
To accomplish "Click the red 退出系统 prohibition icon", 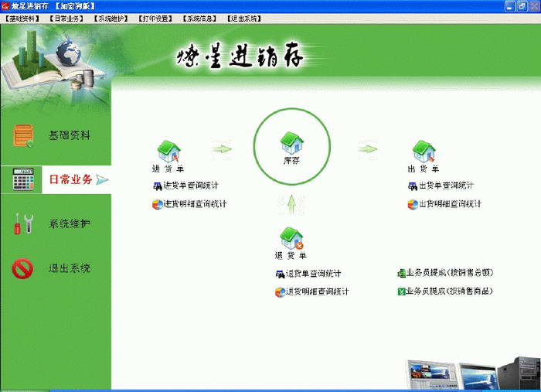I will [x=22, y=268].
